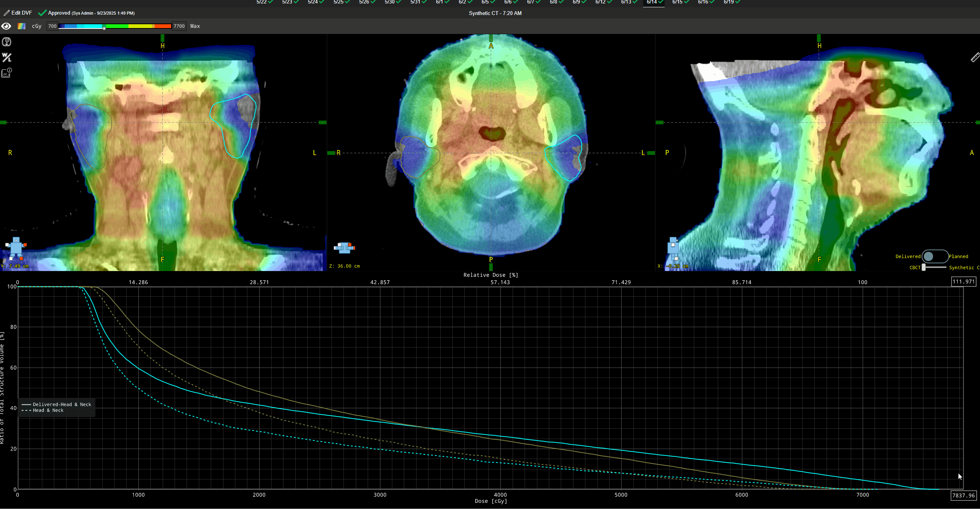Select the W/L window level tool
The image size is (980, 509).
7,57
